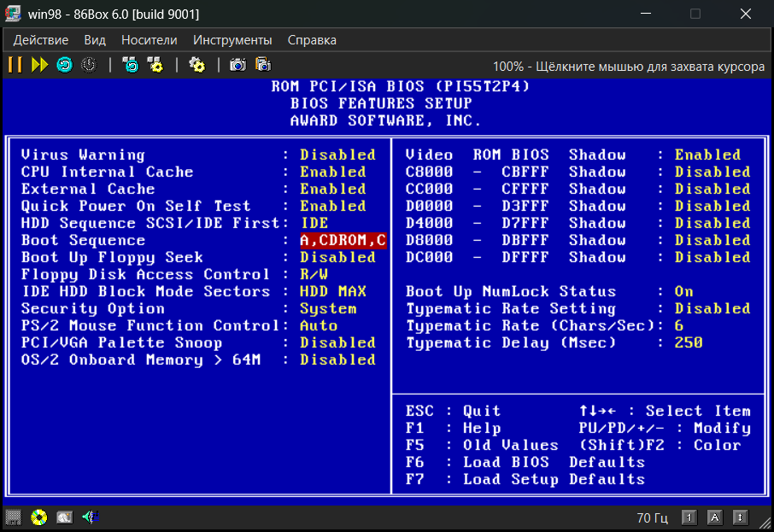Open the Справка menu
Image resolution: width=774 pixels, height=532 pixels.
[312, 40]
